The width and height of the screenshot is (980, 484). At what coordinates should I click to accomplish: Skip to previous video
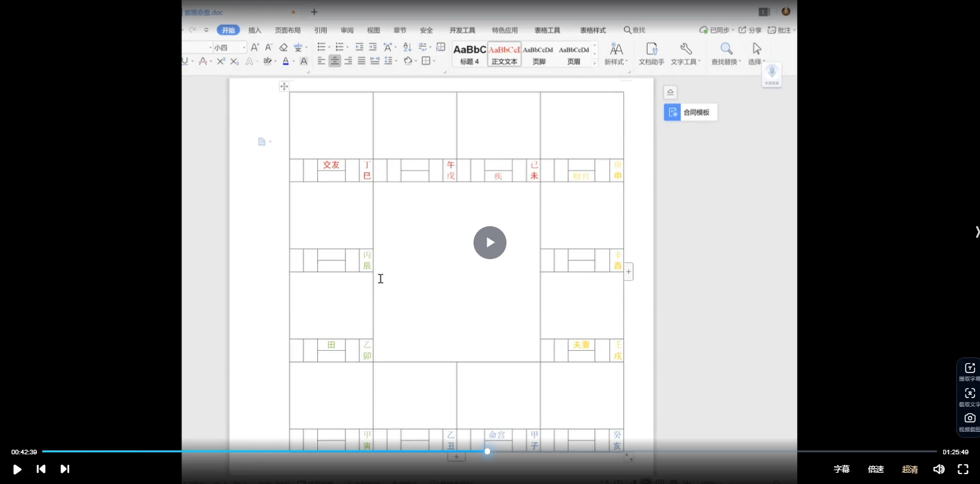point(41,469)
